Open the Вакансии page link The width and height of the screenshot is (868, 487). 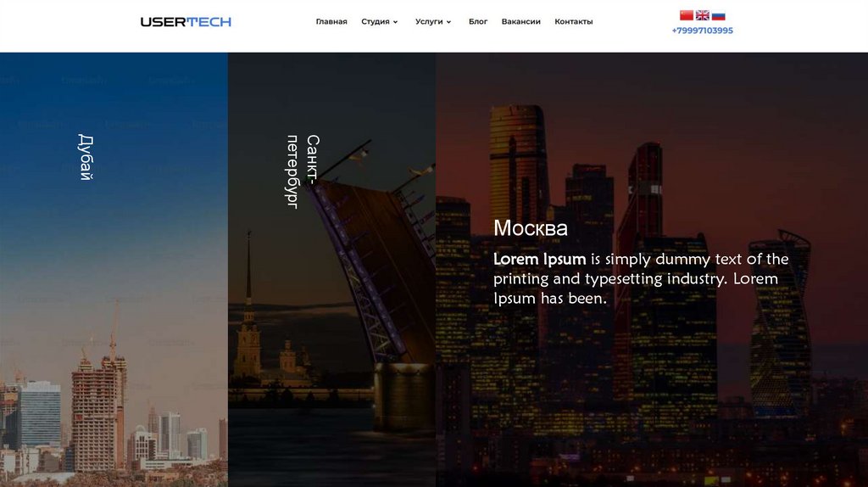pyautogui.click(x=521, y=21)
